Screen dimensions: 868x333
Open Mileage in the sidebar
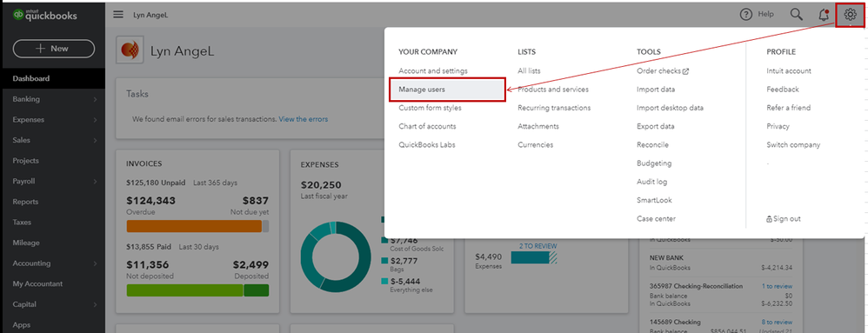click(26, 243)
